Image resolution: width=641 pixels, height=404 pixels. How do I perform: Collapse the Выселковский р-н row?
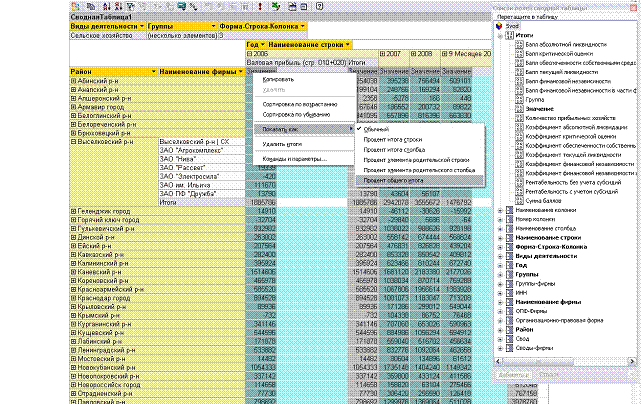74,141
